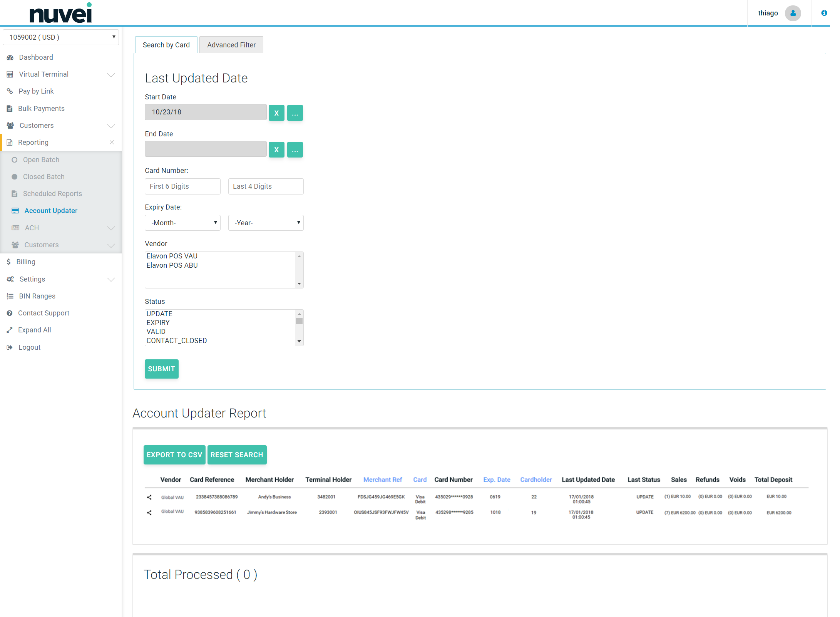Open Dashboard from sidebar icon

pos(10,57)
